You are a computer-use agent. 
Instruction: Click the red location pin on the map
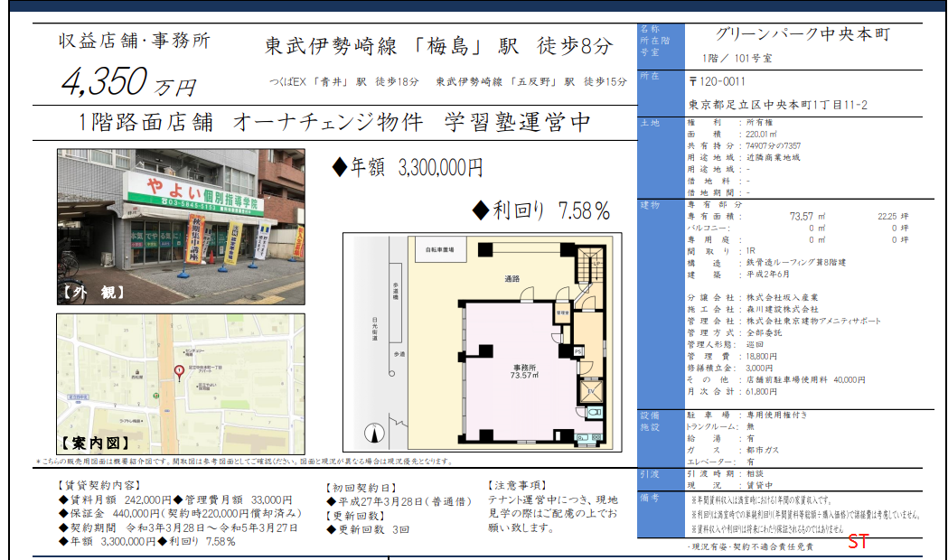179,370
